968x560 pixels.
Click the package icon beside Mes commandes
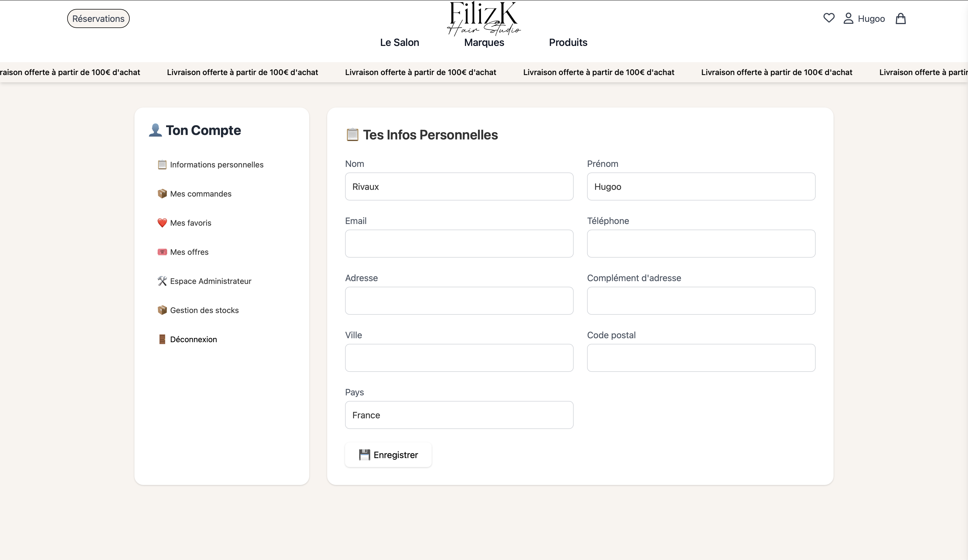point(162,193)
